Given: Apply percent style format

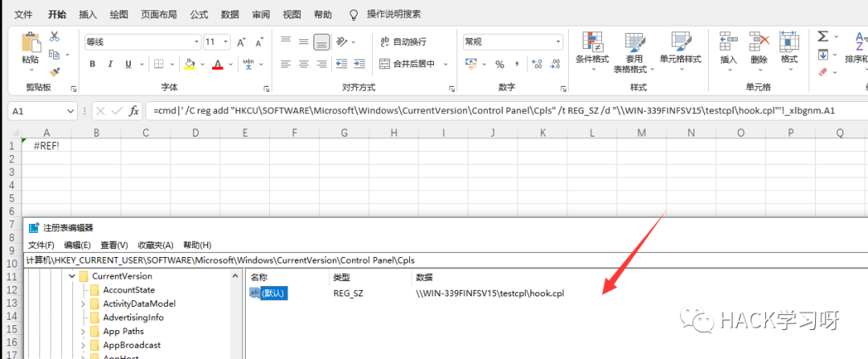Looking at the screenshot, I should pyautogui.click(x=500, y=64).
